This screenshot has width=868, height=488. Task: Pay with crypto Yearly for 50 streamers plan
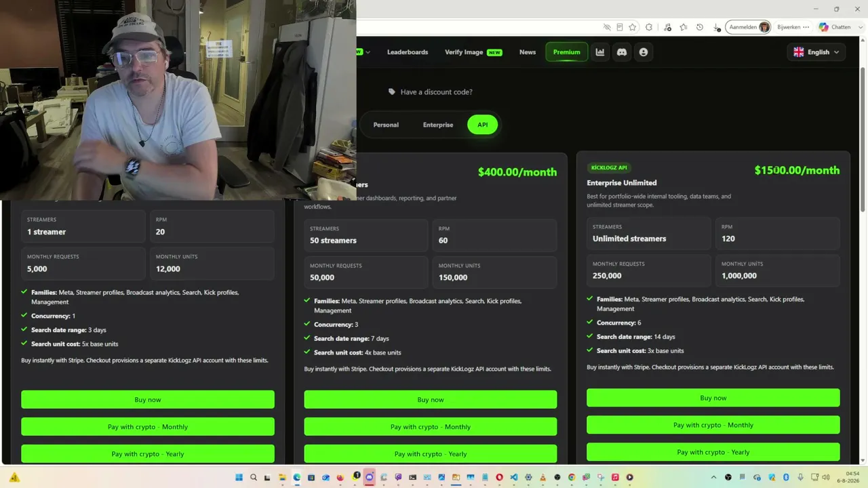pyautogui.click(x=431, y=453)
